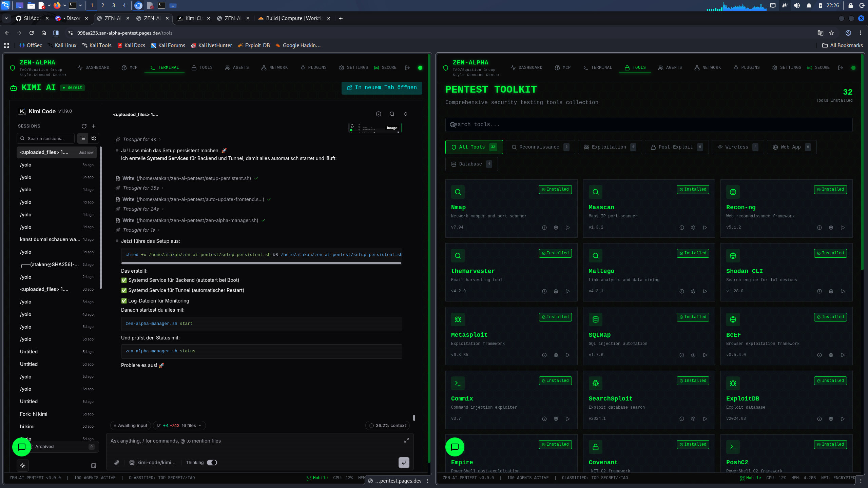868x488 pixels.
Task: Start a new Kimi session with plus icon
Action: coord(93,126)
